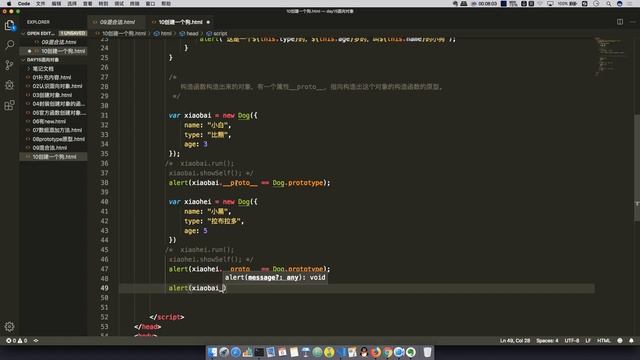
Task: Open the Source Control view
Action: coord(9,65)
